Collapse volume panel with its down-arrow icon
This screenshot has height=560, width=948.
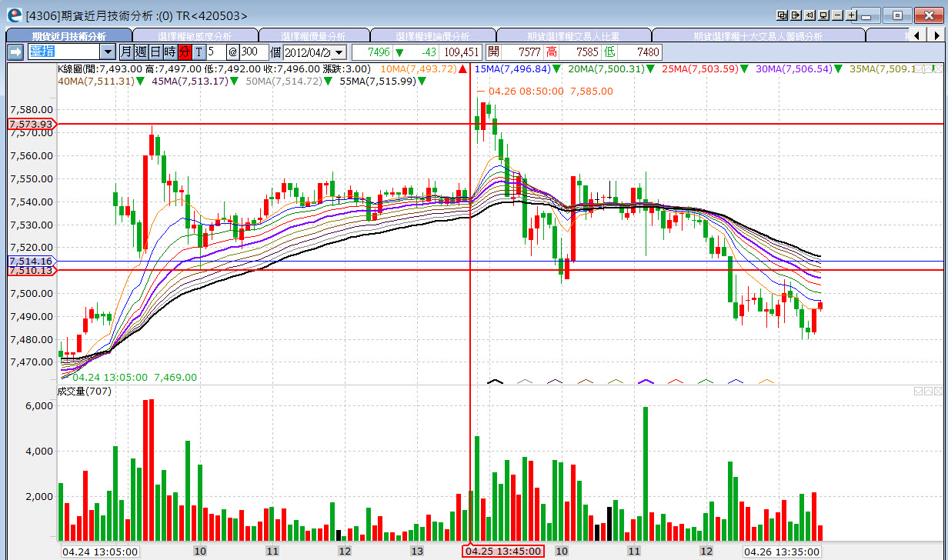click(x=918, y=391)
